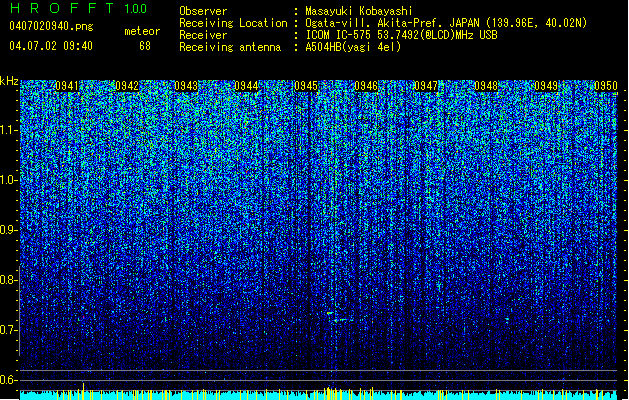Click the 0941 time marker
Screen dimensions: 629x400
pos(67,86)
